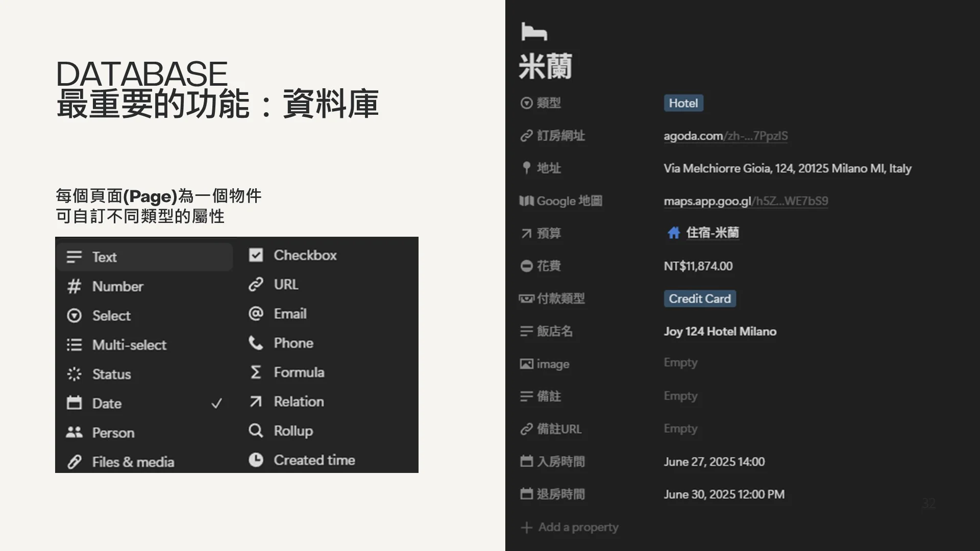Click the Files & media paperclip icon
The height and width of the screenshot is (551, 980).
[74, 462]
